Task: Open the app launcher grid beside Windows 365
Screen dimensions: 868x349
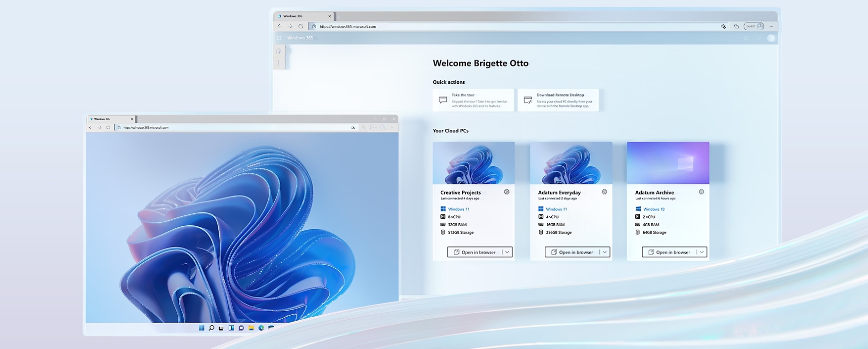Action: point(279,38)
